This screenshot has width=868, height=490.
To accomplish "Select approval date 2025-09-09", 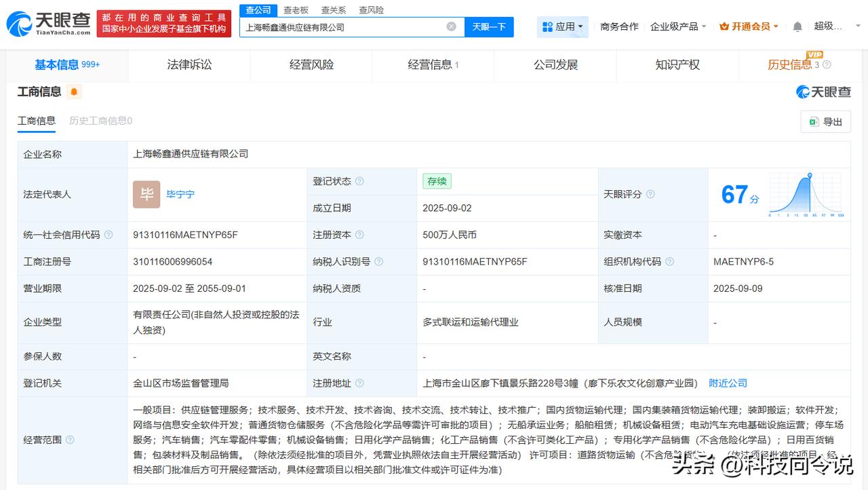I will tap(738, 288).
